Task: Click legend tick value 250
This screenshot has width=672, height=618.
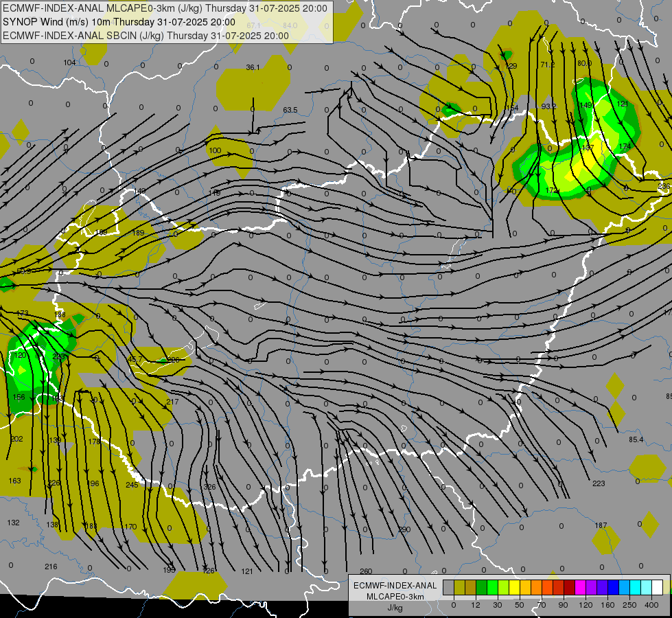Action: tap(629, 605)
